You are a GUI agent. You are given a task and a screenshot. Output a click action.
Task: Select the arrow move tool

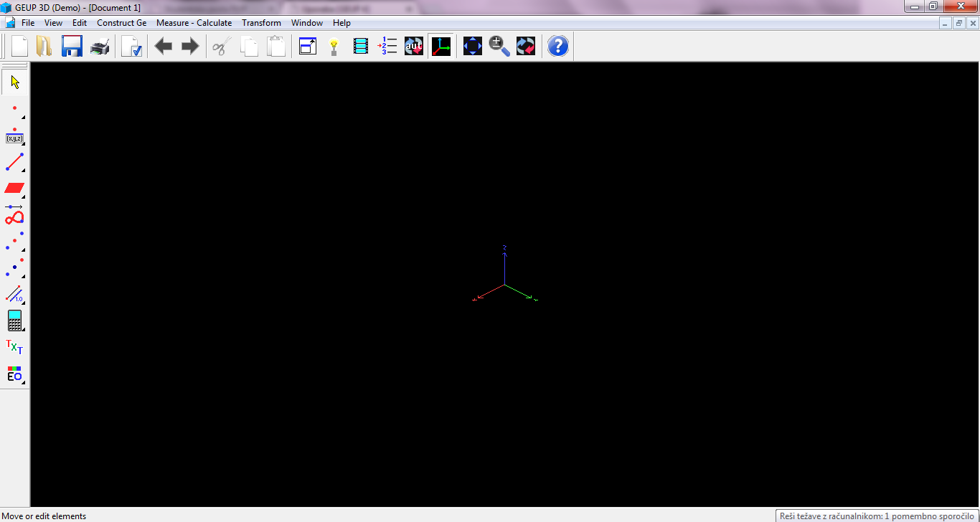(x=14, y=81)
